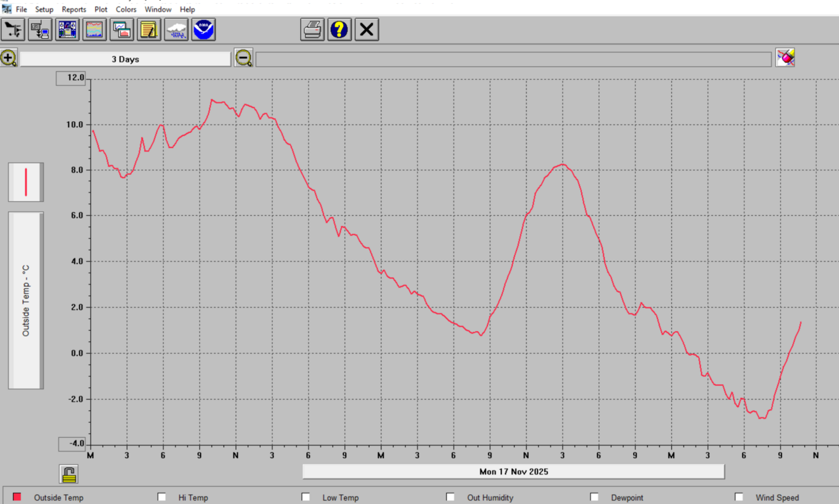Zoom out using the minus magnifier
Viewport: 839px width, 504px height.
coord(244,58)
